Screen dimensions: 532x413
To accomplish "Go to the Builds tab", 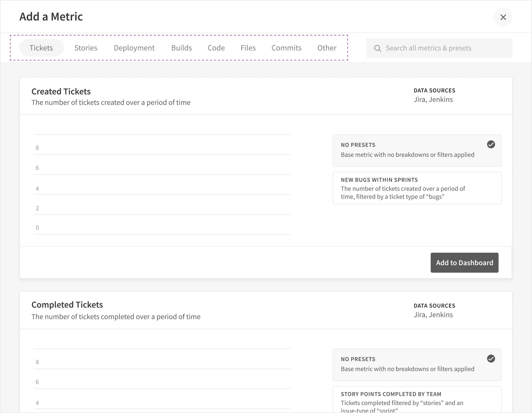I will 181,48.
